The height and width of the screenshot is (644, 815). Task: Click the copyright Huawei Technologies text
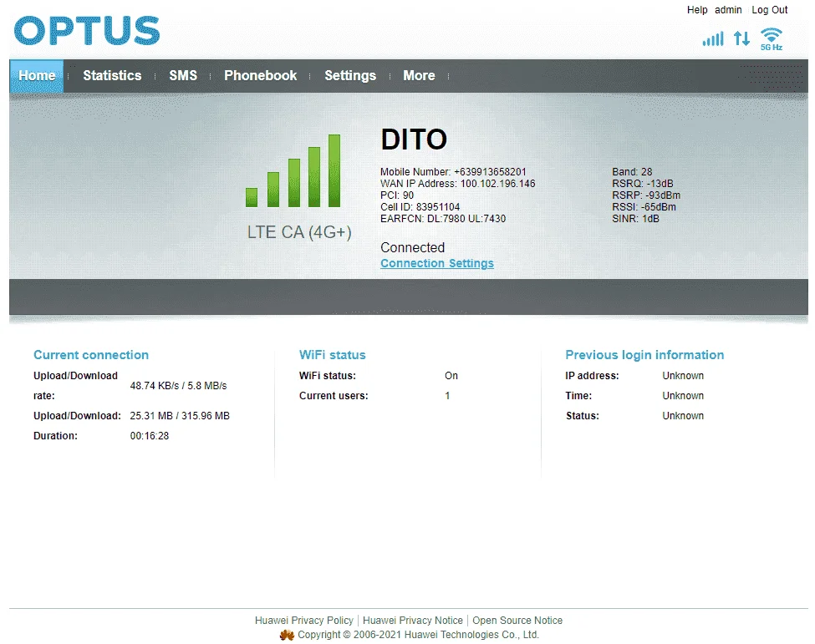point(419,635)
